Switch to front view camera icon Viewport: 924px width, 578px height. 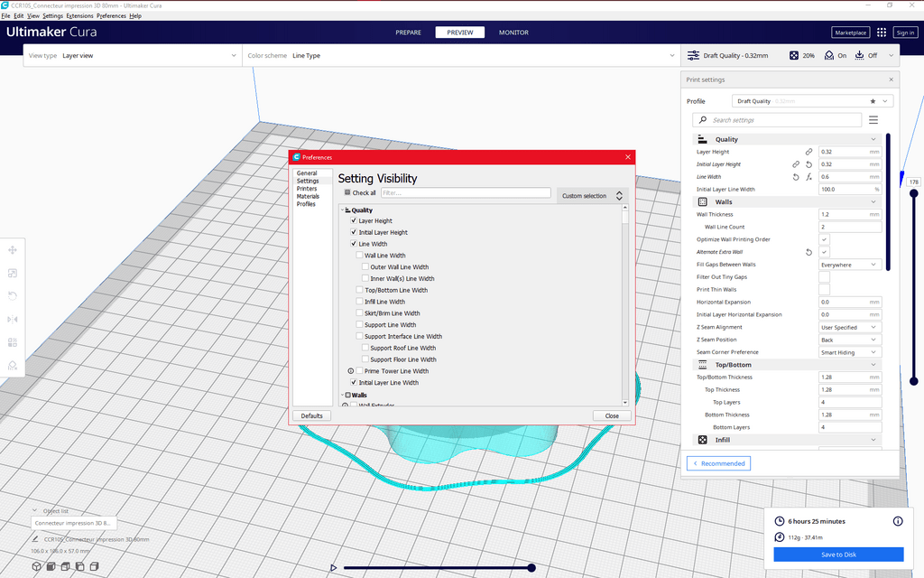click(x=51, y=567)
